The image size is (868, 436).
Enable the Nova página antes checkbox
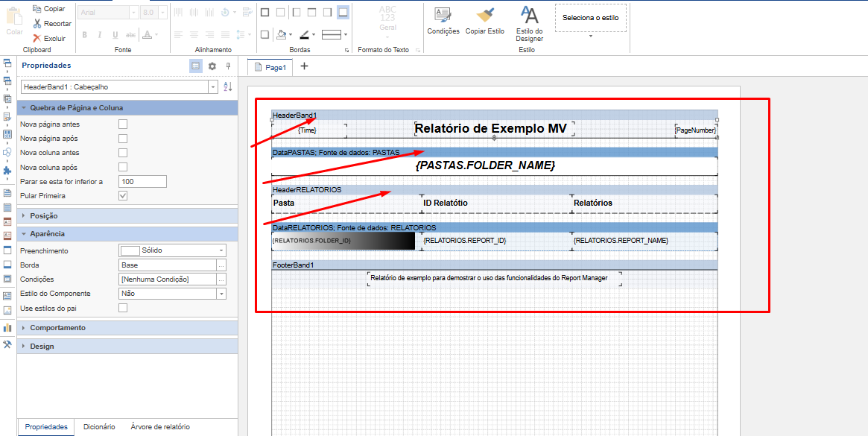[x=123, y=124]
